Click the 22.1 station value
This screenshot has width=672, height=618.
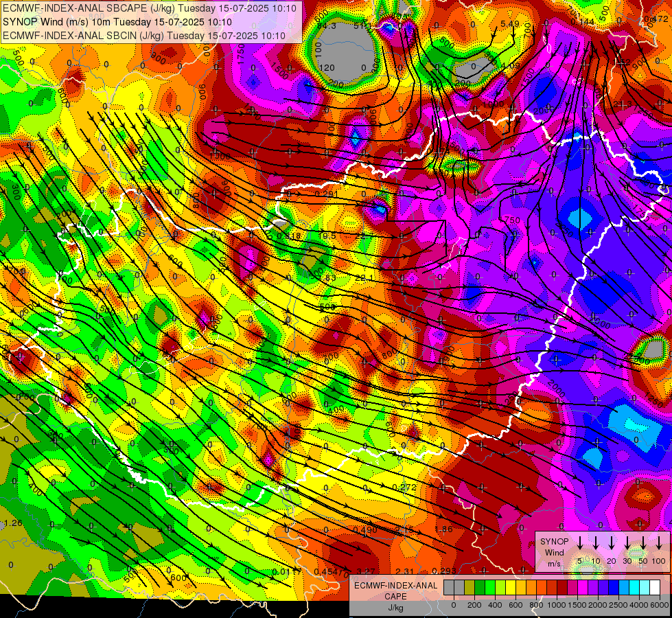coord(364,278)
